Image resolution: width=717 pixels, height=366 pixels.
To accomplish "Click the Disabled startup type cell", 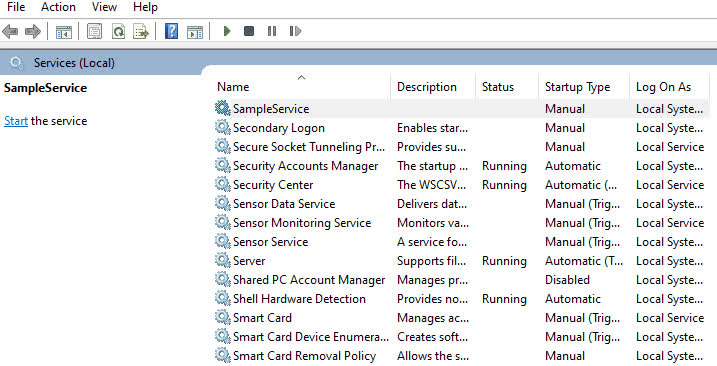I will pyautogui.click(x=567, y=280).
